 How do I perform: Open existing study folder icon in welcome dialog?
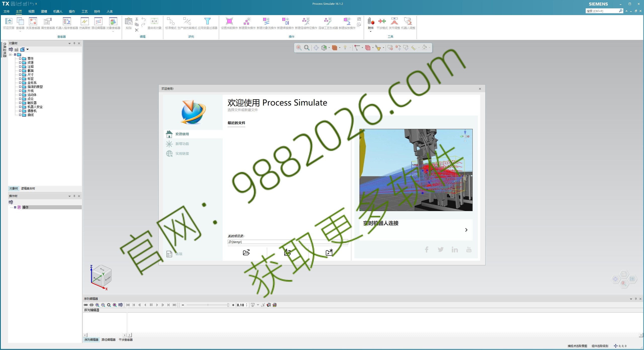tap(246, 253)
